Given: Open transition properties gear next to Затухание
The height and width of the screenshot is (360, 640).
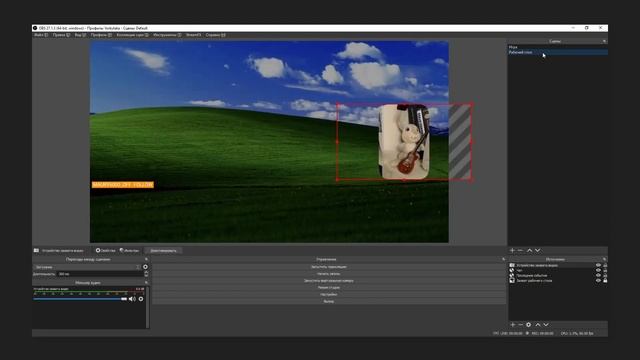Looking at the screenshot, I should (x=145, y=267).
